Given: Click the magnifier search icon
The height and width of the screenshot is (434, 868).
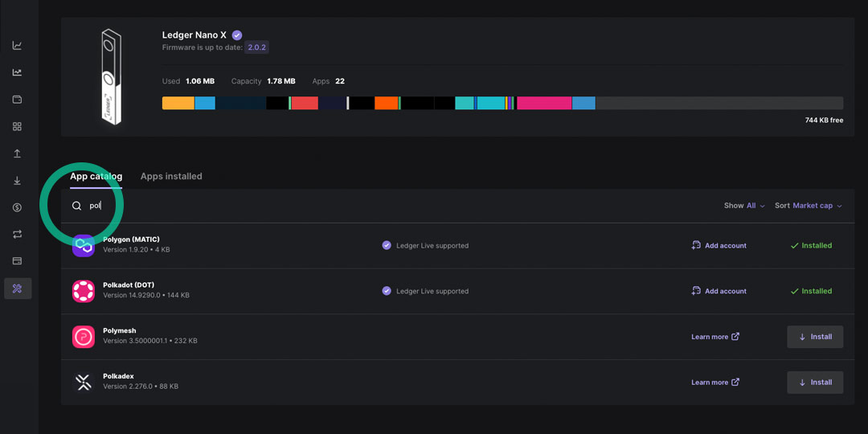Looking at the screenshot, I should (x=77, y=206).
